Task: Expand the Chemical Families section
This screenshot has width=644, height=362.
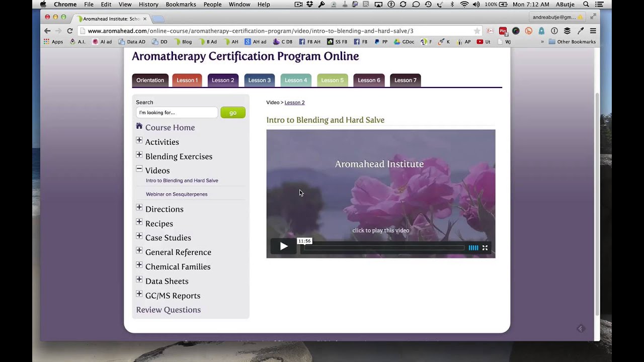Action: pos(139,265)
